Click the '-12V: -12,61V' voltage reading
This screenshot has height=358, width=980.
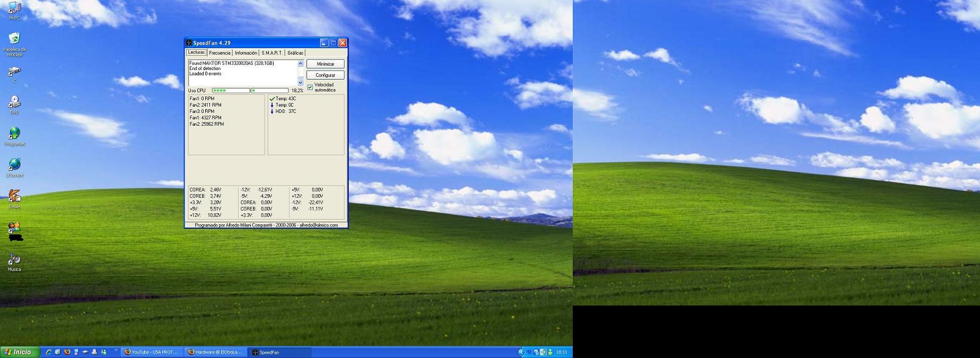coord(256,189)
